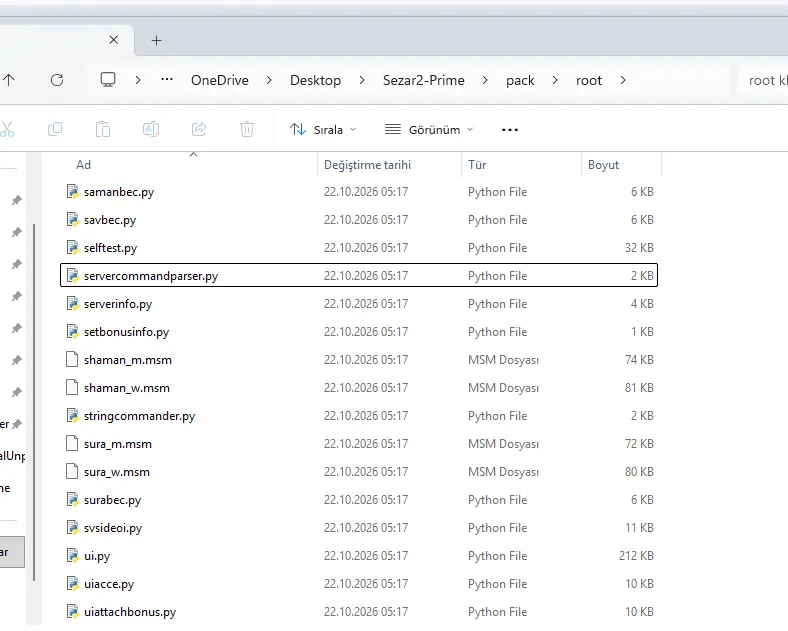Image resolution: width=788 pixels, height=631 pixels.
Task: Open the Sırala sort dropdown
Action: [x=323, y=130]
